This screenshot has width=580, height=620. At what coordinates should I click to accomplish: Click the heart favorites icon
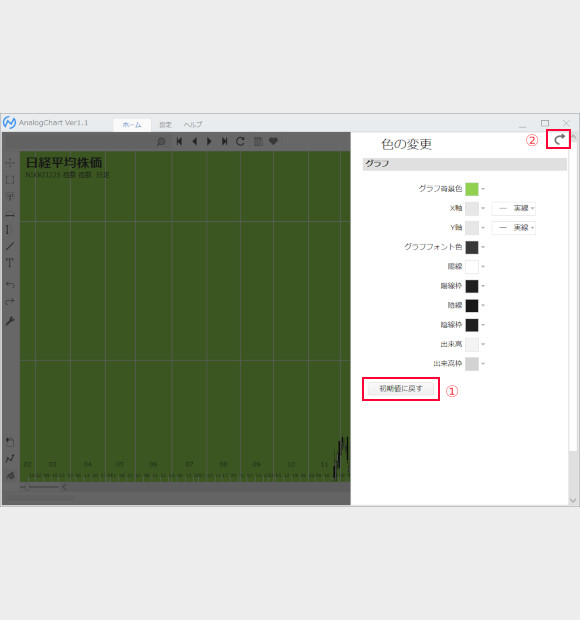click(x=273, y=141)
